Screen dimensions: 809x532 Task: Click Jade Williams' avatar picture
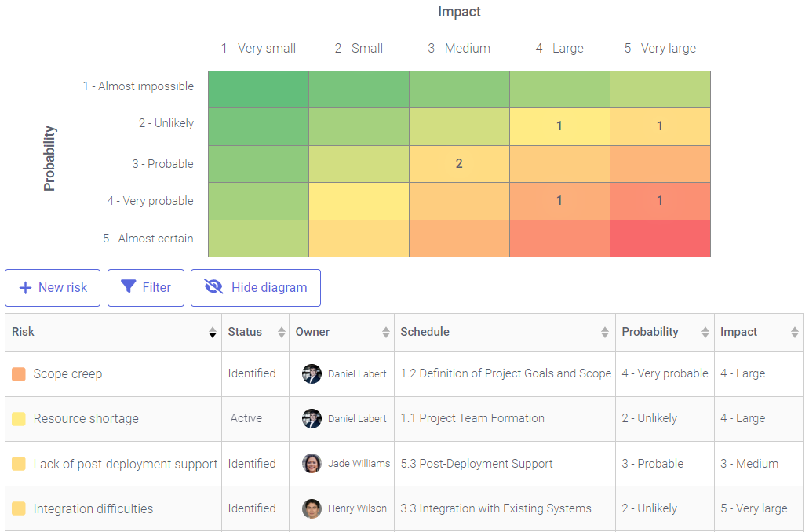pos(312,463)
